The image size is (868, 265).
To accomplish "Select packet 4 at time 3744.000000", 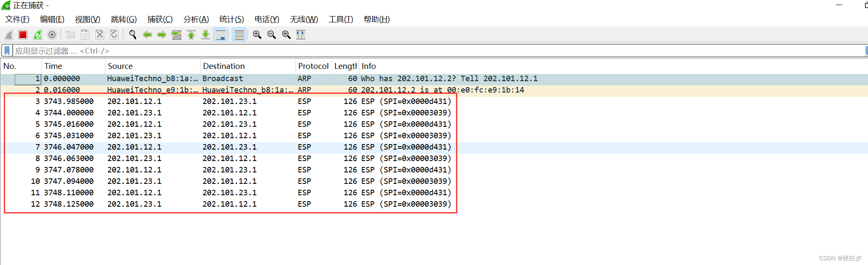I will (434, 113).
